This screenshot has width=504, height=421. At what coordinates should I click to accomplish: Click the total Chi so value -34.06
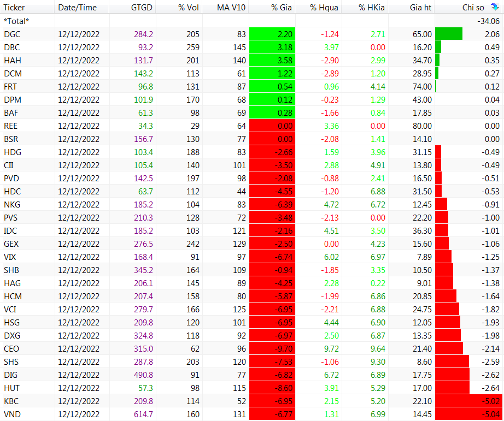click(488, 21)
